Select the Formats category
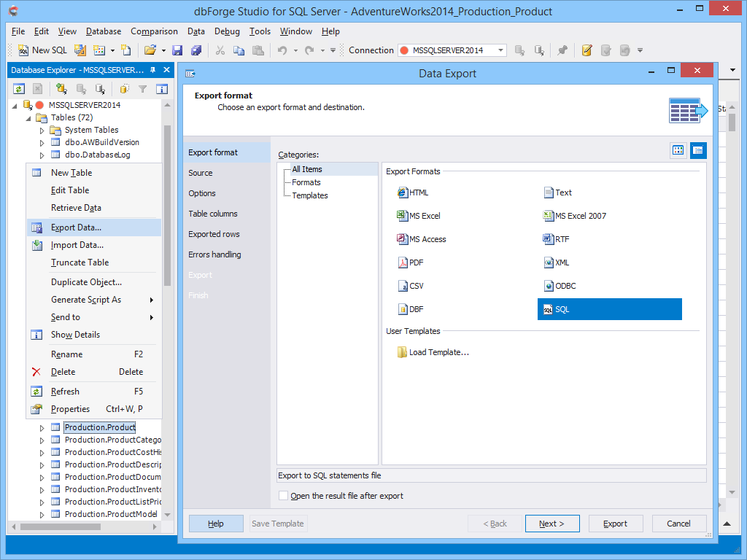This screenshot has height=560, width=747. (306, 182)
